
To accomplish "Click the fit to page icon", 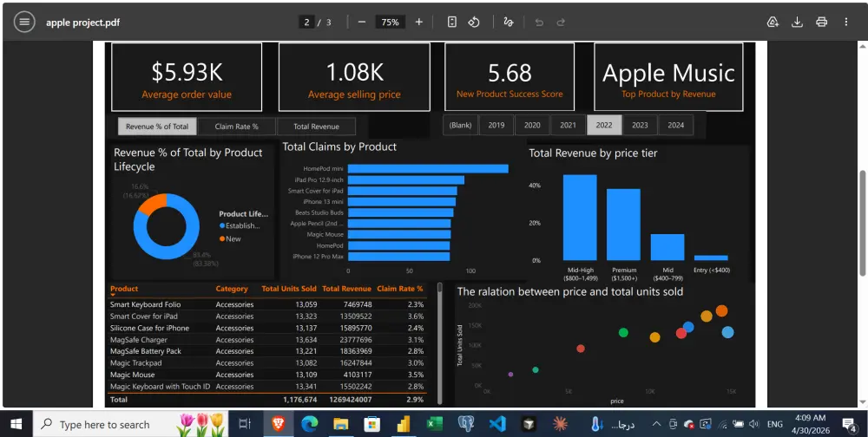I will coord(452,23).
